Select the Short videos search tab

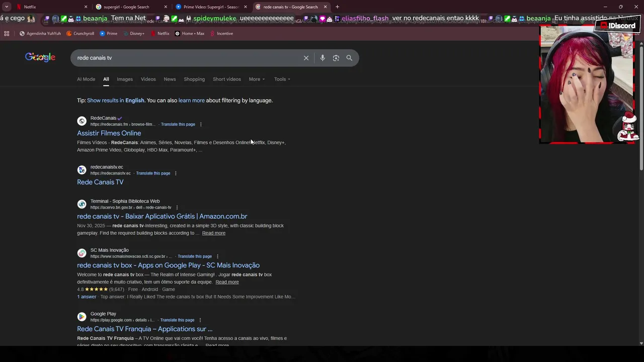click(227, 79)
